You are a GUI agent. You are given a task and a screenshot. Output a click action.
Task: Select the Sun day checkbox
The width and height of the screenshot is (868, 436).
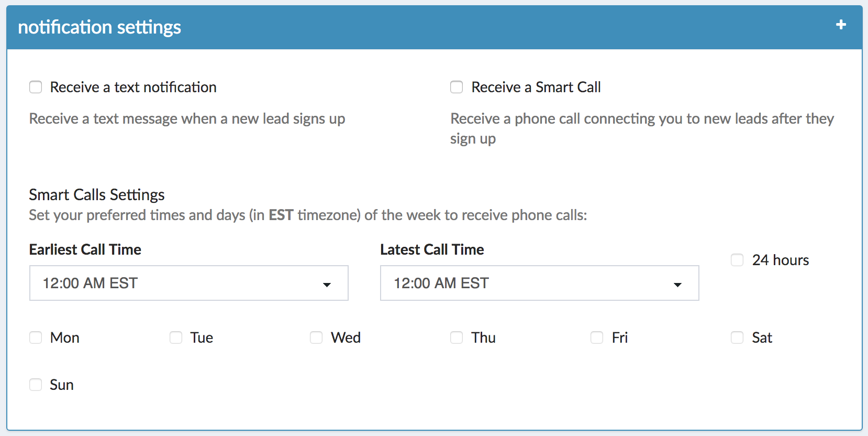[36, 385]
